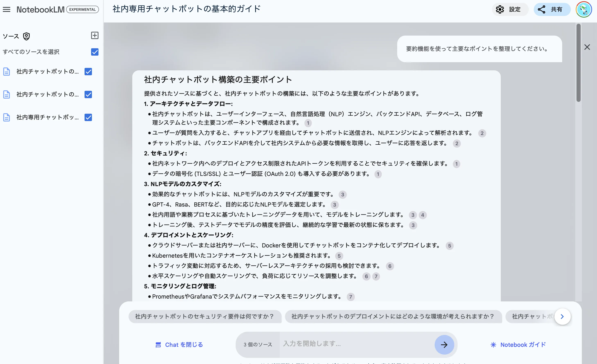Click 共有 share button

tap(552, 9)
